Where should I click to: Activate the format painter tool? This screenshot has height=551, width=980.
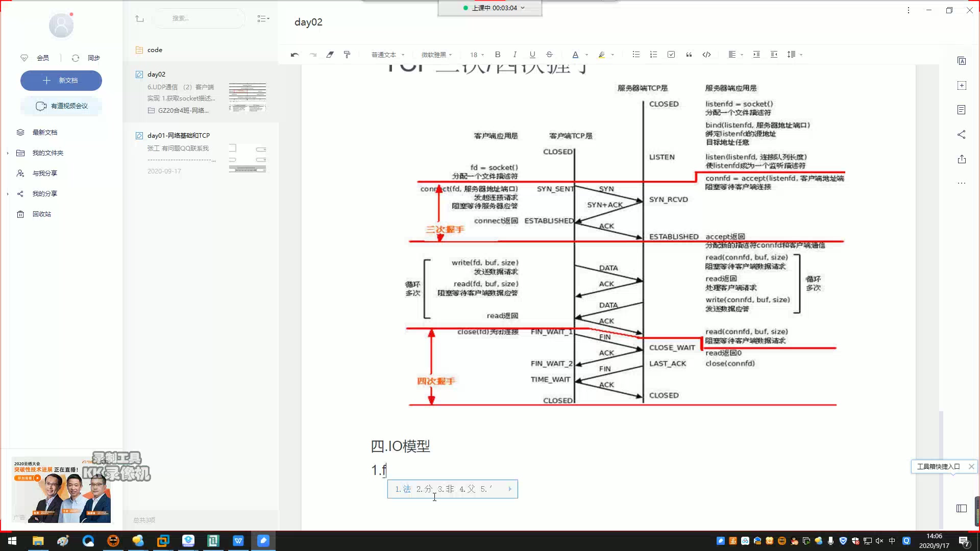point(347,55)
